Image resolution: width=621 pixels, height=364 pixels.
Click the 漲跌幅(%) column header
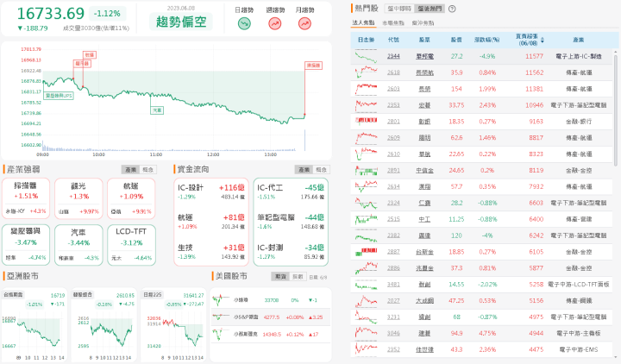487,40
